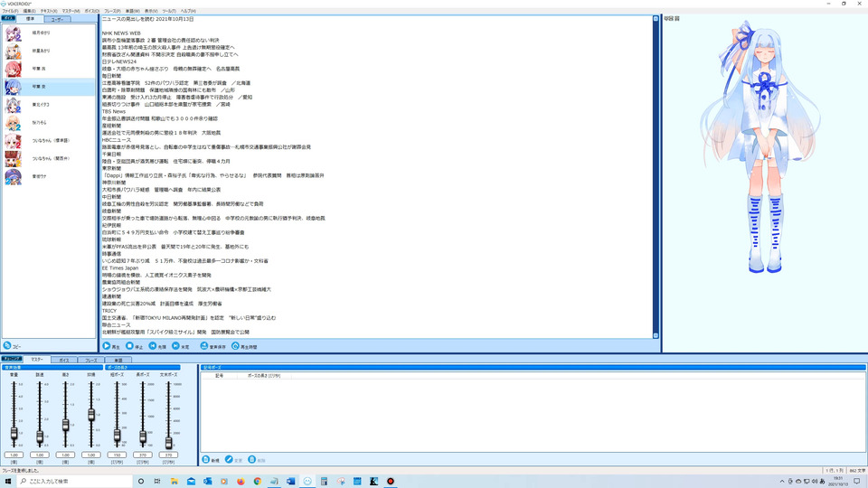Open the 編集(E) menu
The width and height of the screenshot is (868, 488).
pos(29,11)
